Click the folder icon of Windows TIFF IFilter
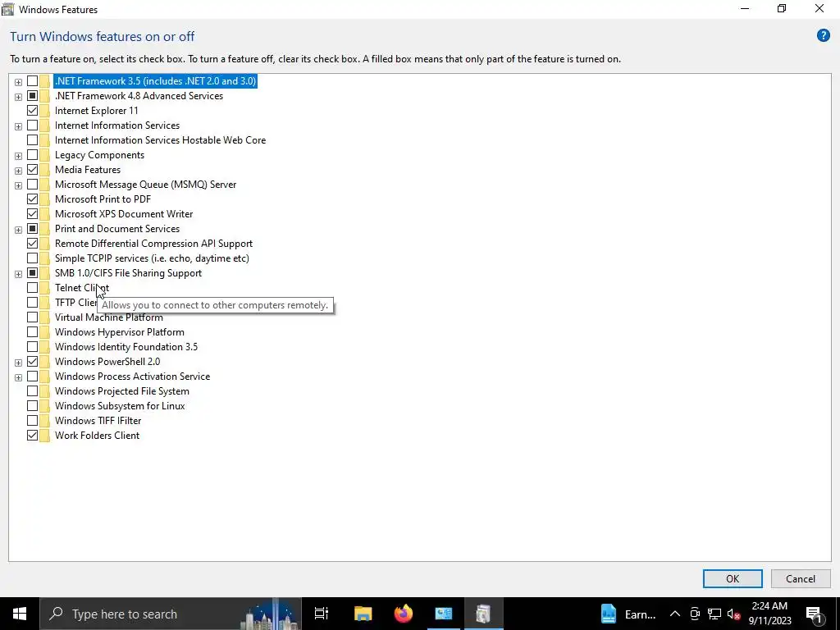 click(x=44, y=421)
